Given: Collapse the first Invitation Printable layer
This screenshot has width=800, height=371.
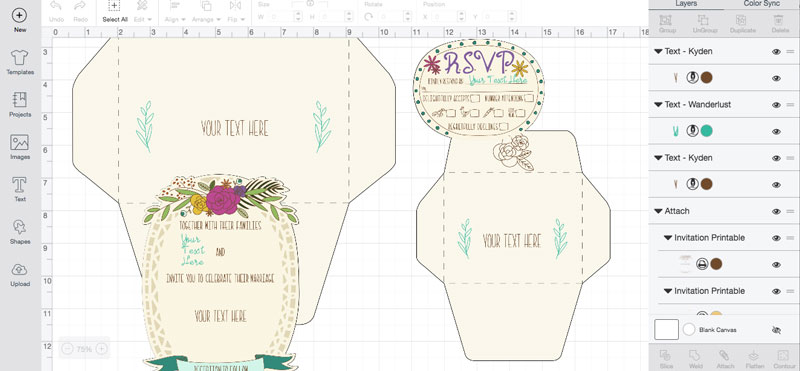Looking at the screenshot, I should click(667, 238).
